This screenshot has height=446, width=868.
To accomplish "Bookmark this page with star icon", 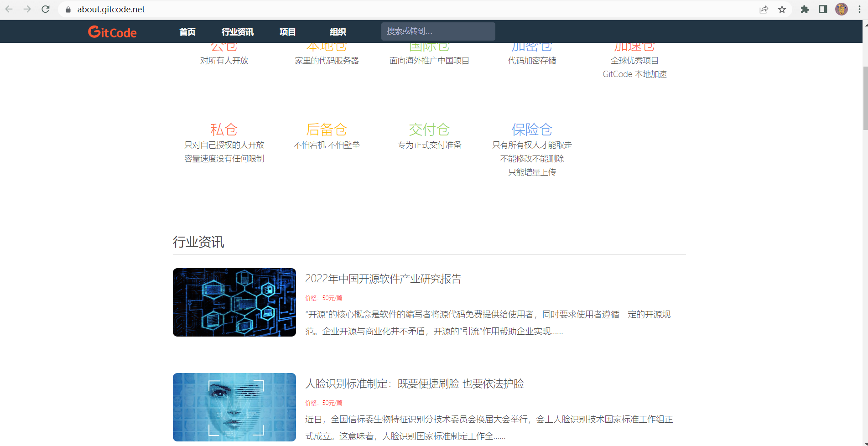I will tap(782, 10).
